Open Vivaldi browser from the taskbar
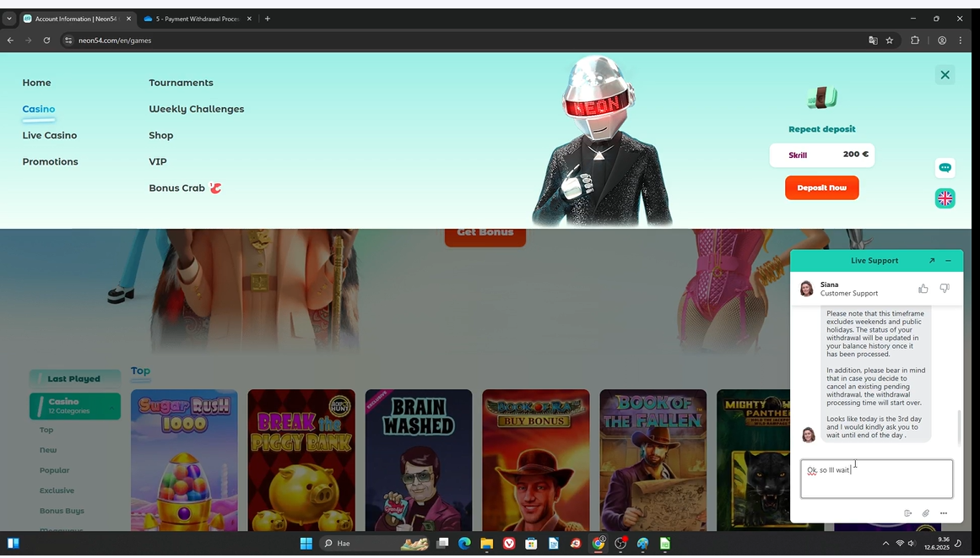The width and height of the screenshot is (980, 558). pos(509,543)
